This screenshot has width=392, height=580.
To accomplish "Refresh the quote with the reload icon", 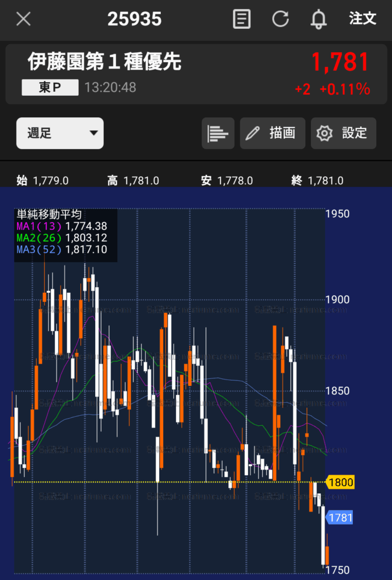I will [280, 19].
